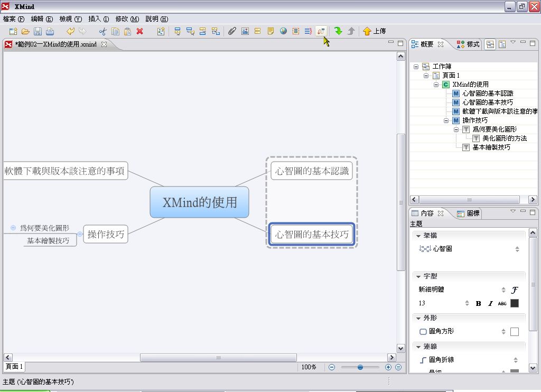
Task: Click the New workbook toolbar icon
Action: coord(13,31)
